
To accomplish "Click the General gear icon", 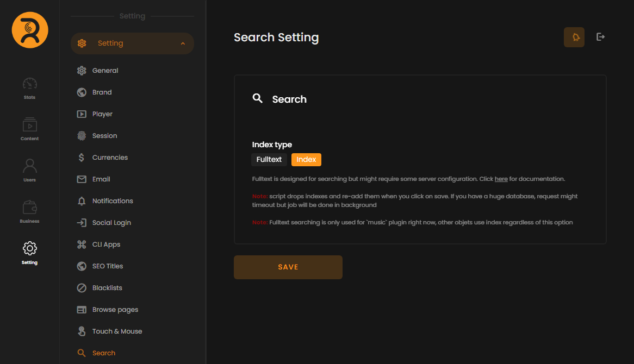I will (82, 70).
